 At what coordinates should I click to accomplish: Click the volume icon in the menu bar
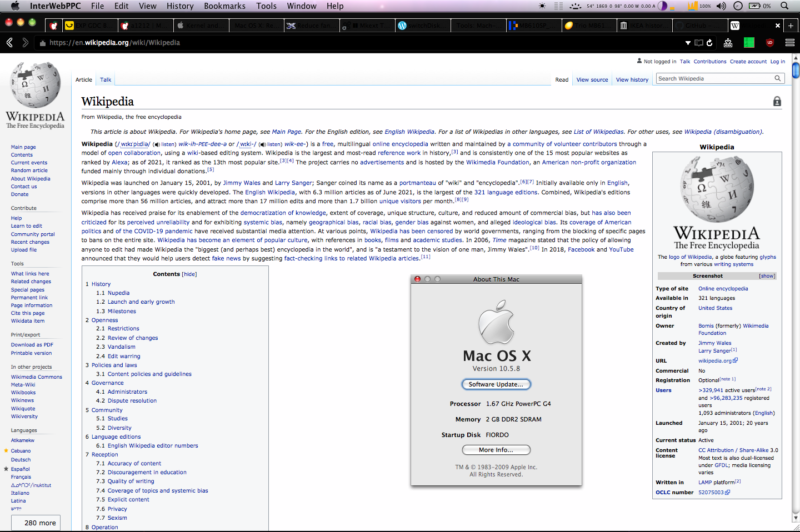[721, 6]
